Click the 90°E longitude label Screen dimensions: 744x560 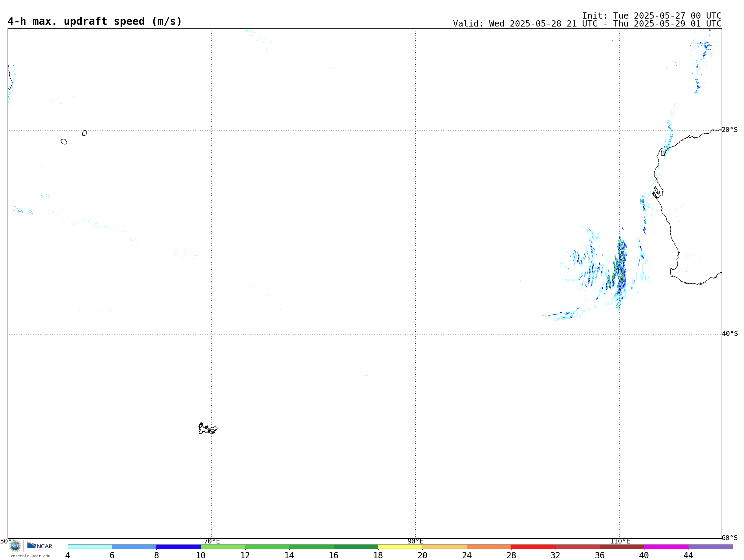[415, 541]
